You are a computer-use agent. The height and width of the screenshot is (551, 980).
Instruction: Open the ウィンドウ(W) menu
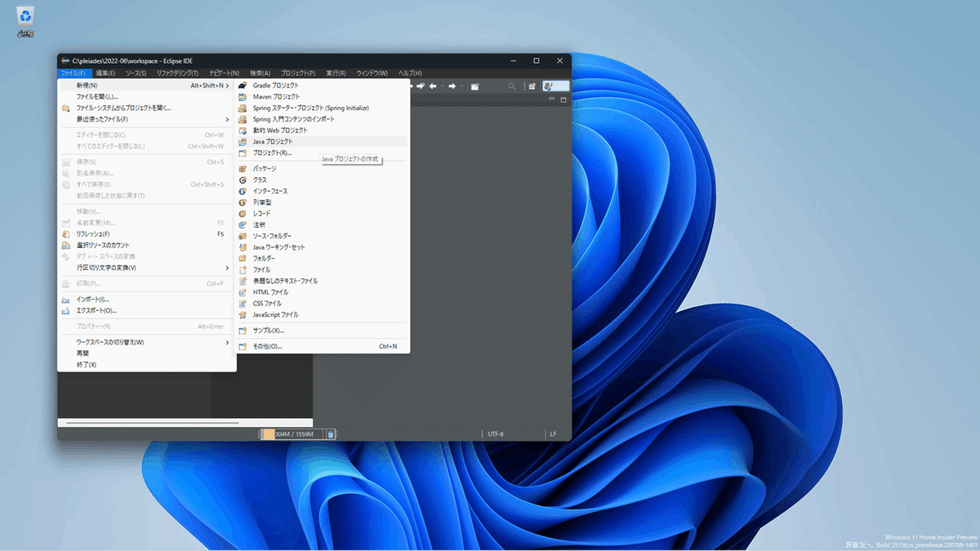[372, 73]
